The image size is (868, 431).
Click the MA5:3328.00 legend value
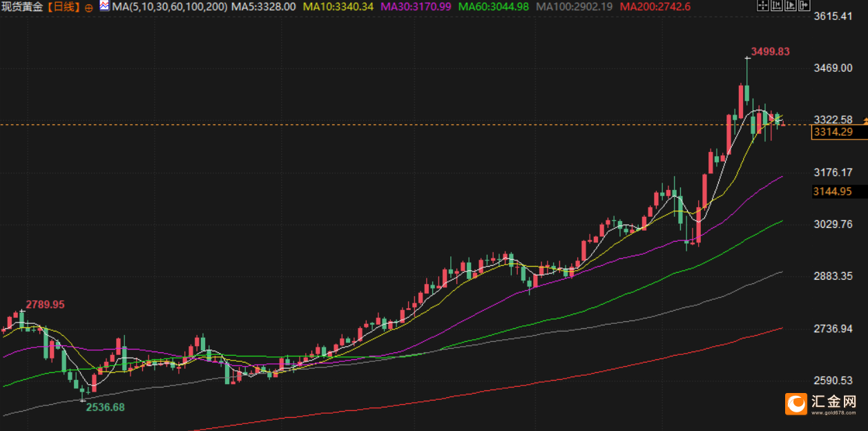[x=264, y=7]
